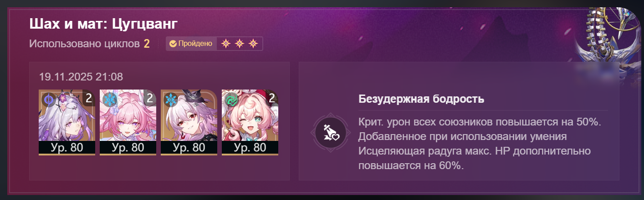644x200 pixels.
Task: Select the white-haired character with black hat
Action: [189, 122]
